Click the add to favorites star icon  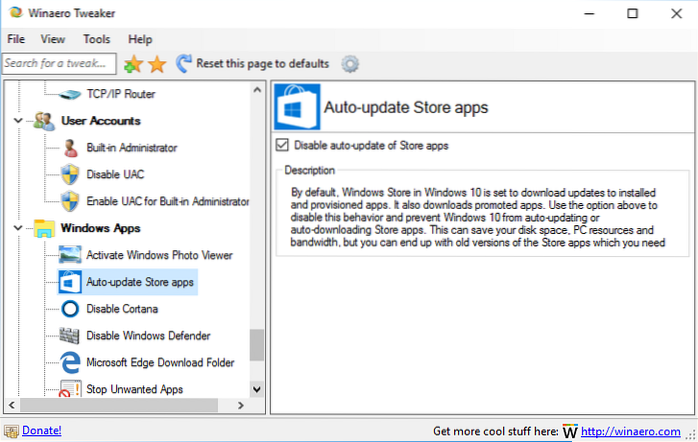134,64
